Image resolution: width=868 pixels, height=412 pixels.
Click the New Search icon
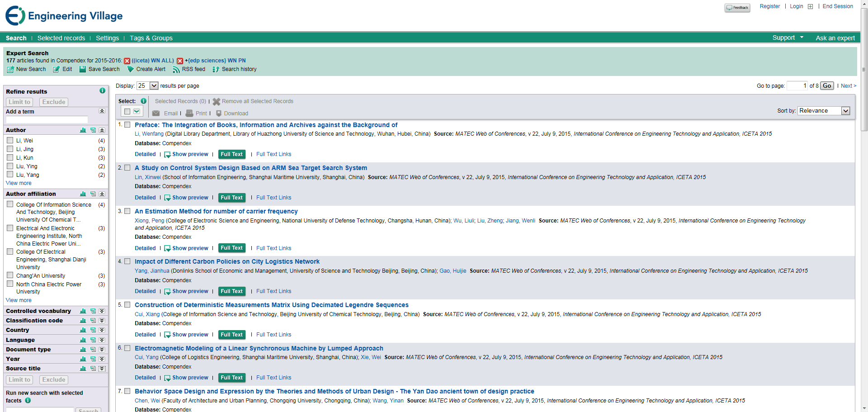coord(10,70)
